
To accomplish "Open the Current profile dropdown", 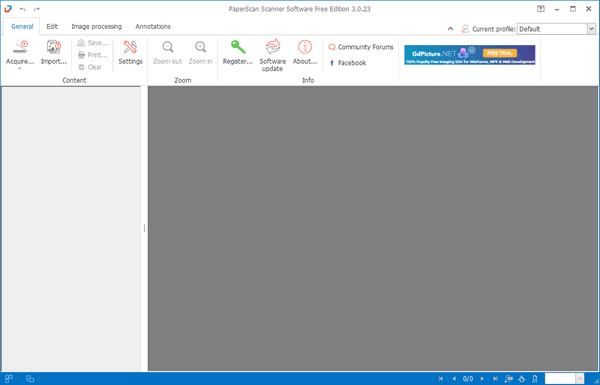I will pyautogui.click(x=592, y=29).
